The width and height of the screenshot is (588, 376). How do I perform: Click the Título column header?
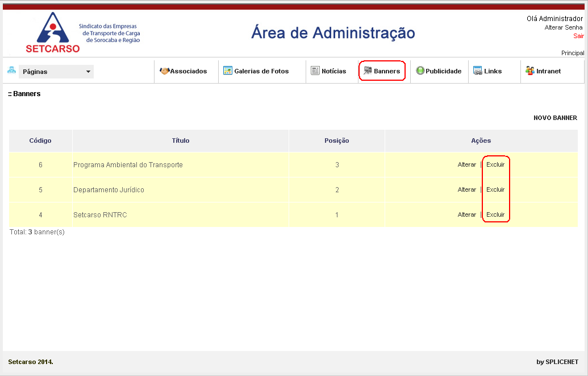click(x=181, y=141)
